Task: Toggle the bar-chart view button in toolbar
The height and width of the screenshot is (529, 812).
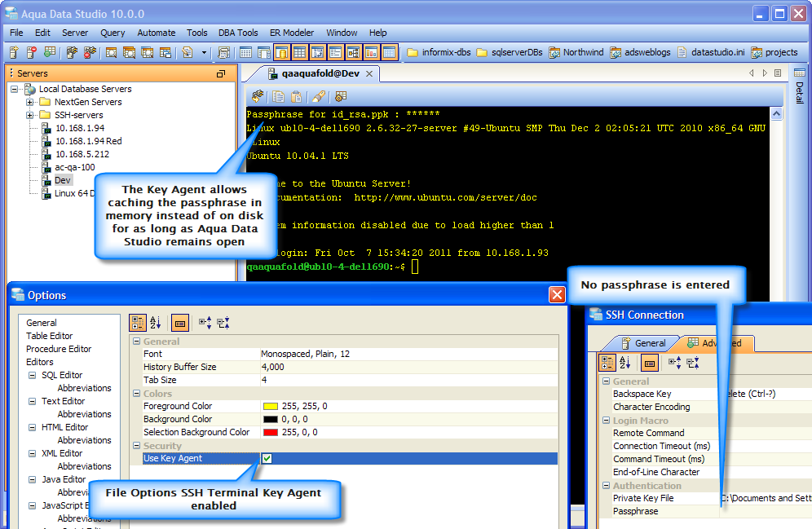Action: pyautogui.click(x=371, y=52)
